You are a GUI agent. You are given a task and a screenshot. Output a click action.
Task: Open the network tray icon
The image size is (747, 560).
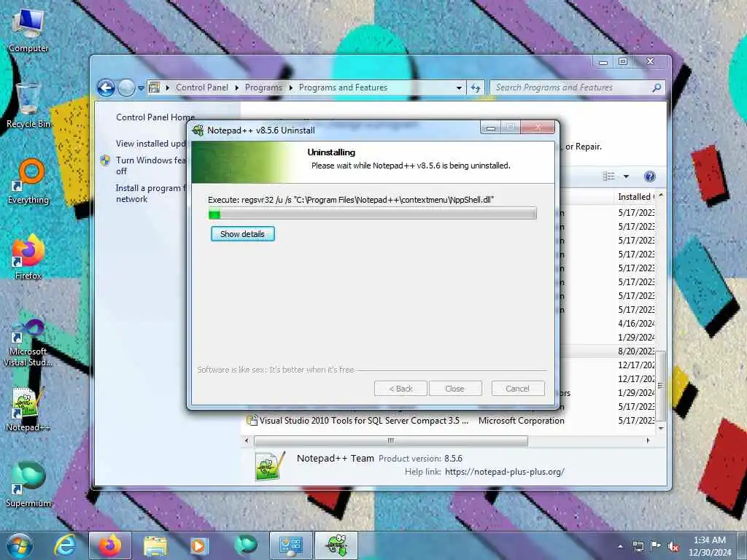(638, 546)
